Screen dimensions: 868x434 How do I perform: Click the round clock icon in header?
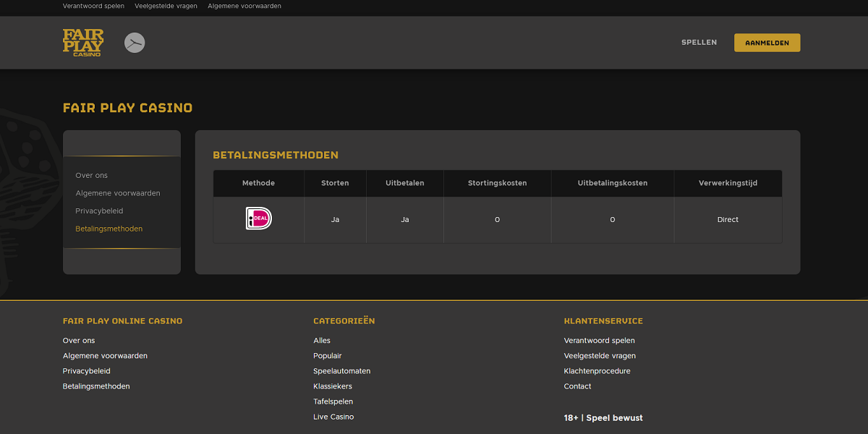click(135, 43)
